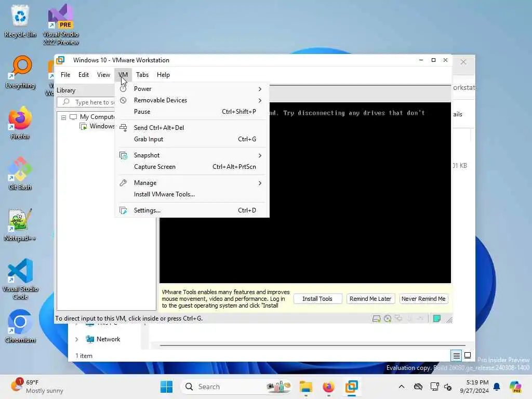The image size is (532, 399).
Task: Open File Explorer from the taskbar
Action: [x=305, y=387]
